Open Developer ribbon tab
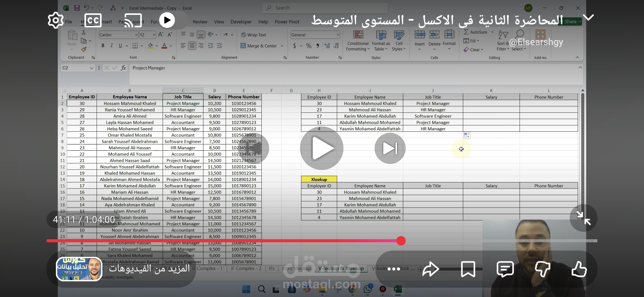 pyautogui.click(x=241, y=22)
